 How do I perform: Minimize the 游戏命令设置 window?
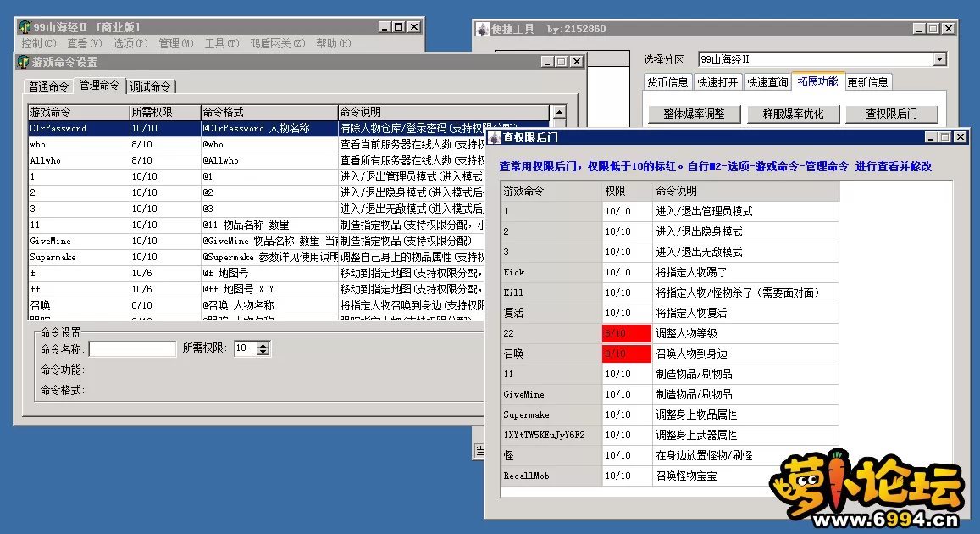click(x=547, y=61)
